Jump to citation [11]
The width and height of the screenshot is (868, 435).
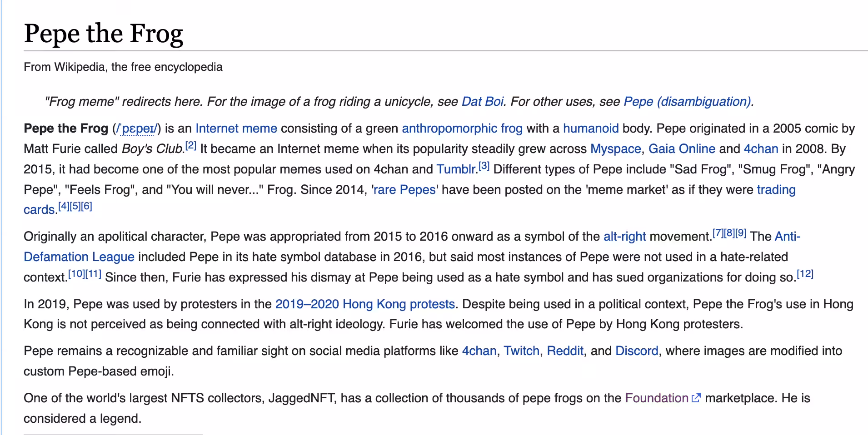coord(93,274)
